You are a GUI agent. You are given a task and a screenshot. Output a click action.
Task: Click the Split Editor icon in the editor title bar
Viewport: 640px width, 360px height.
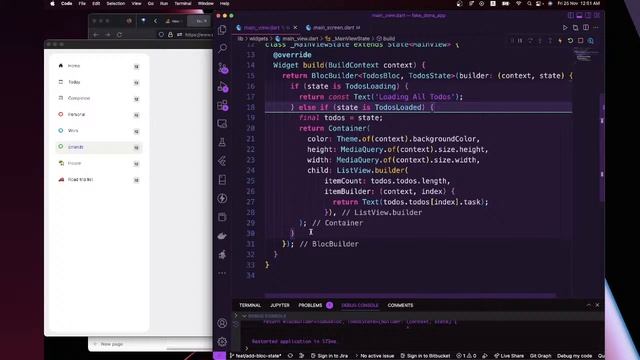(586, 28)
